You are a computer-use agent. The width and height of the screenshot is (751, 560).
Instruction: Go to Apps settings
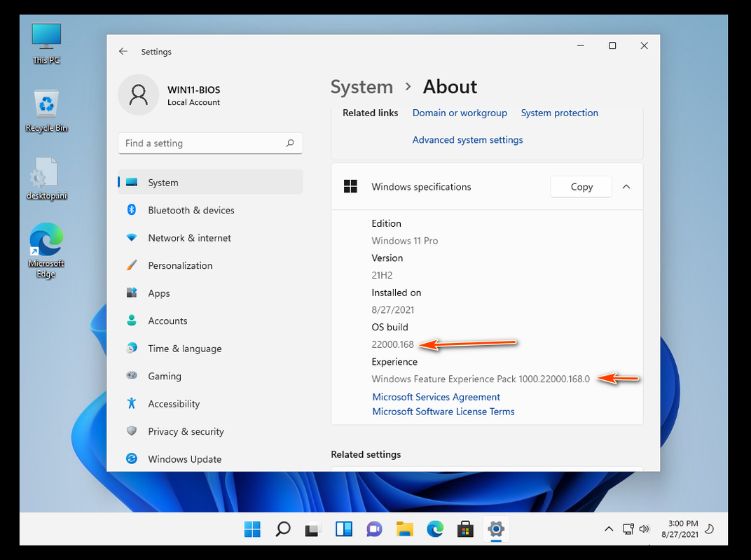click(210, 293)
